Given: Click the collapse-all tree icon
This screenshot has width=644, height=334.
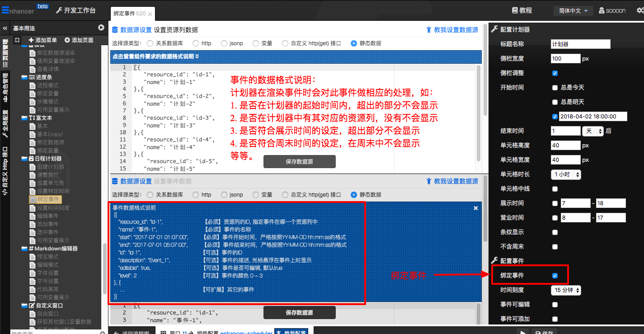Looking at the screenshot, I should pyautogui.click(x=17, y=40).
